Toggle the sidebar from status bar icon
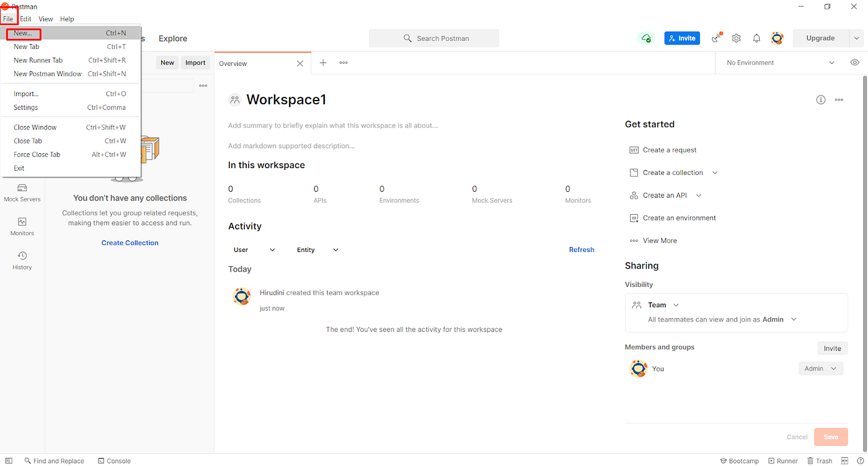Image resolution: width=868 pixels, height=466 pixels. tap(9, 461)
